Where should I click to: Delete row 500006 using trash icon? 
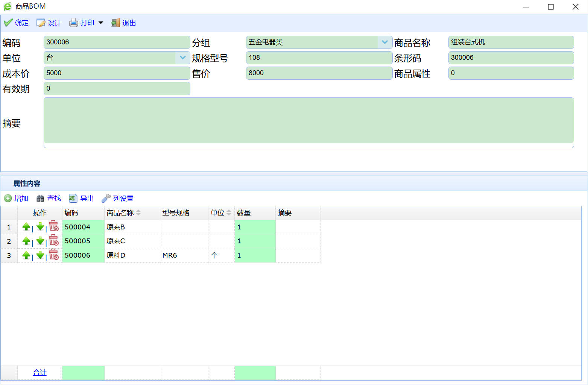pos(54,255)
